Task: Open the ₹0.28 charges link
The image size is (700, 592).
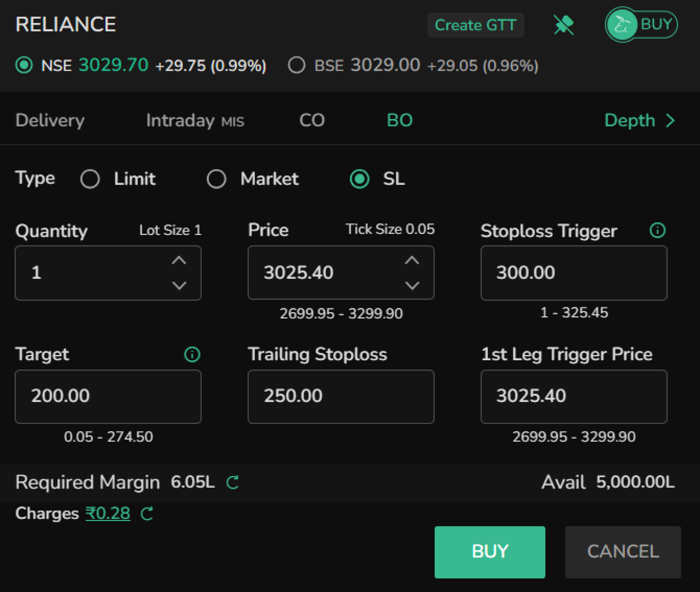Action: click(108, 513)
